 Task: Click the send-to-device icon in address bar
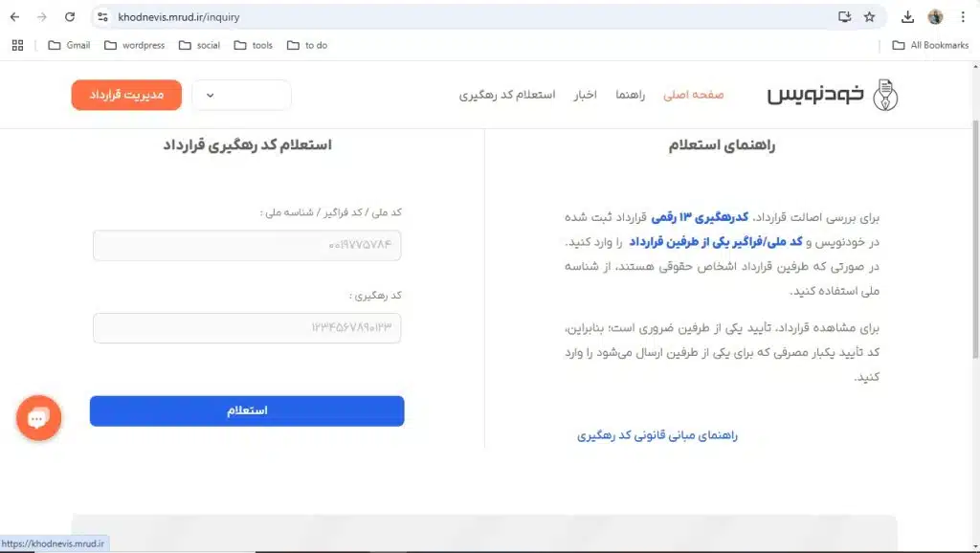[845, 16]
